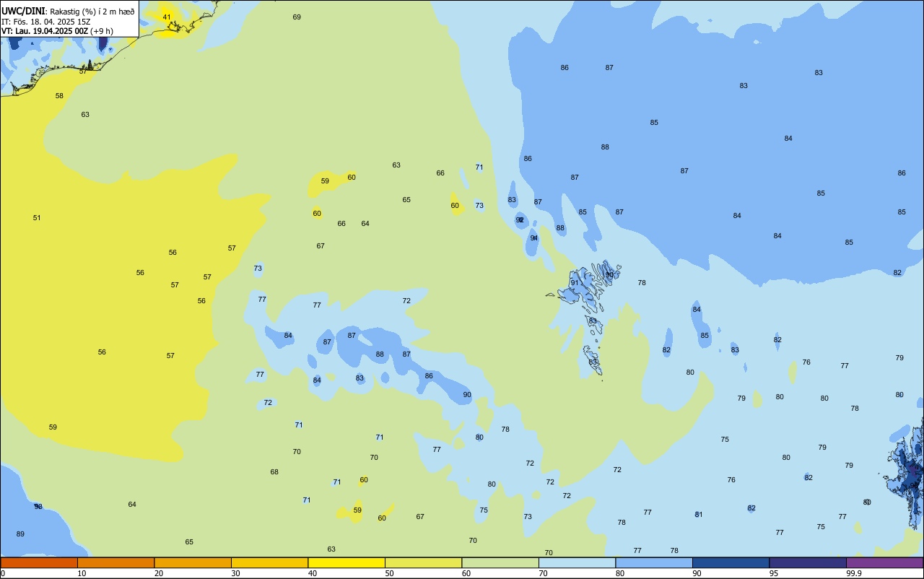Click the map value 68

274,471
